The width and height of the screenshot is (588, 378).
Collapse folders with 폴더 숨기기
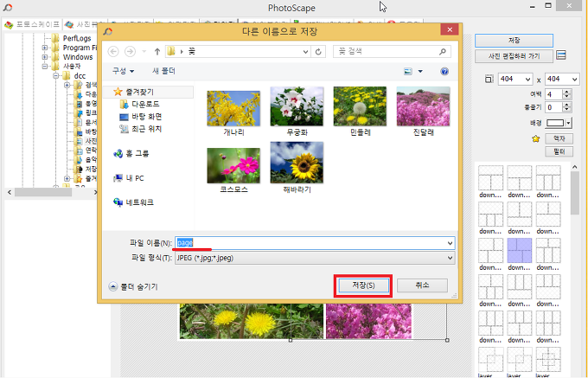[133, 287]
